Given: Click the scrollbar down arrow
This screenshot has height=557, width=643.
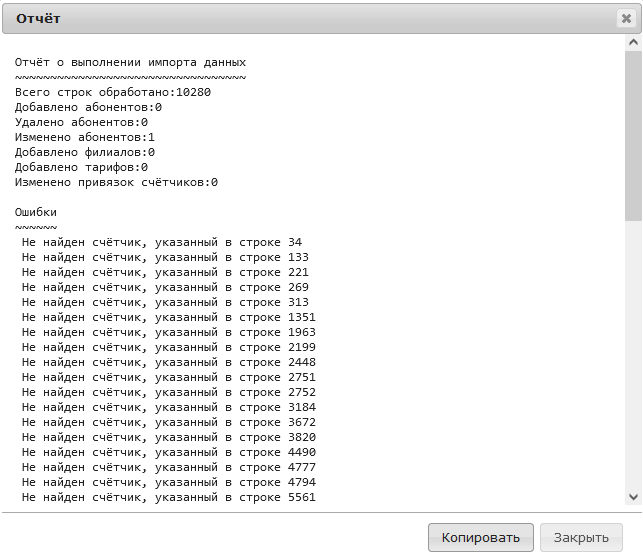Looking at the screenshot, I should coord(633,496).
